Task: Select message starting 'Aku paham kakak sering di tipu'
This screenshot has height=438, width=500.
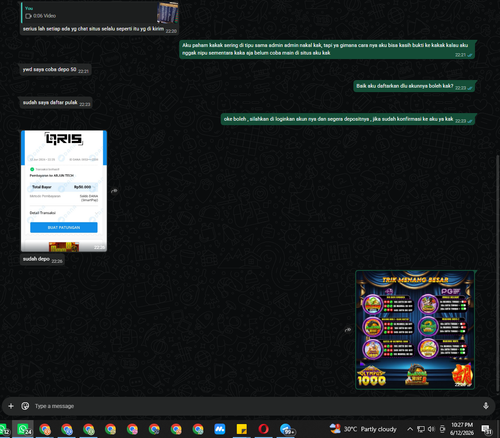Action: point(327,49)
